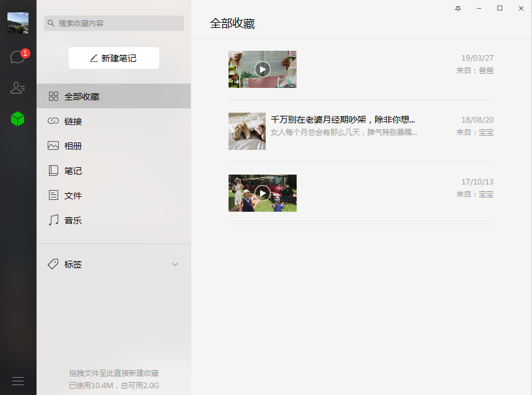532x395 pixels.
Task: Click the article thumbnail with feet photo
Action: [x=246, y=131]
